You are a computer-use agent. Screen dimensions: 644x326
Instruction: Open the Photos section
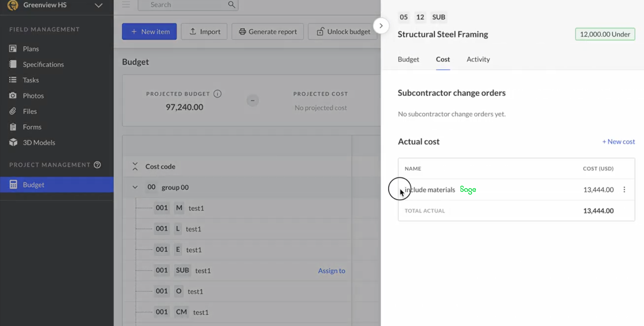pyautogui.click(x=33, y=96)
